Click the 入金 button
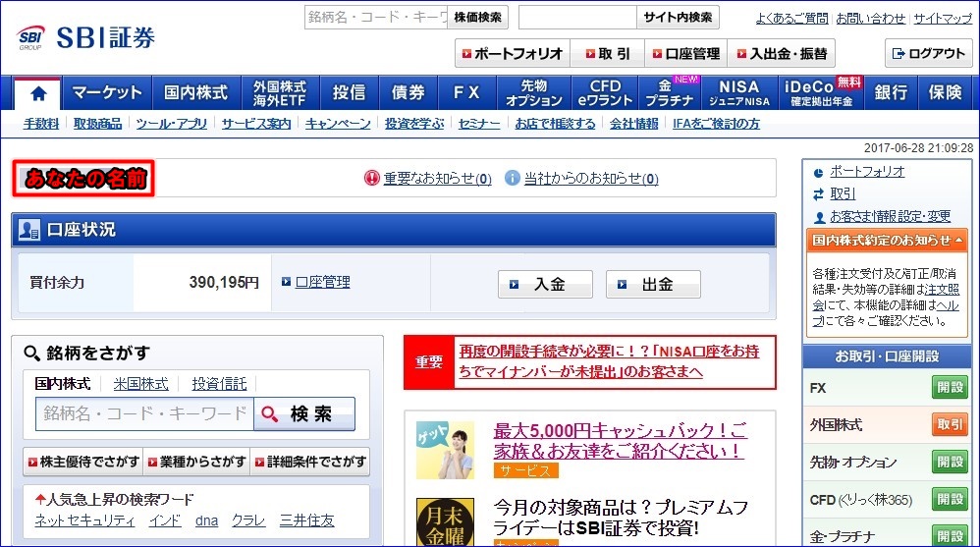The height and width of the screenshot is (547, 980). (545, 285)
